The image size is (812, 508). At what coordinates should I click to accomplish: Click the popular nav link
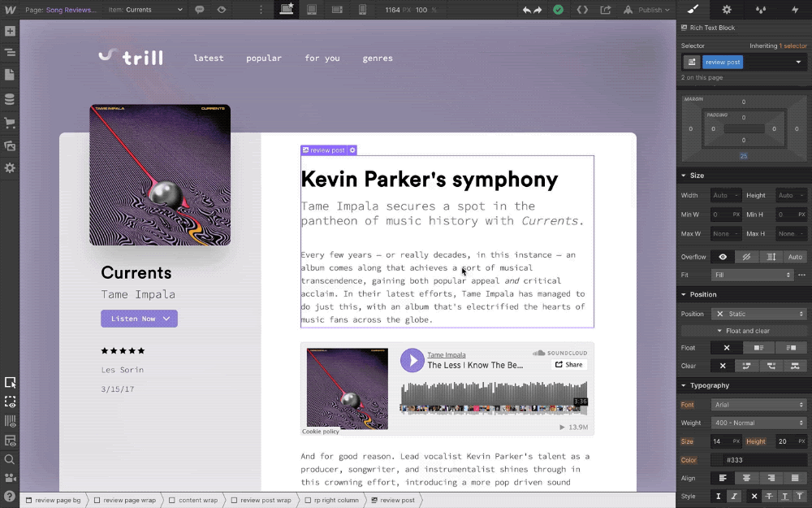pos(264,58)
